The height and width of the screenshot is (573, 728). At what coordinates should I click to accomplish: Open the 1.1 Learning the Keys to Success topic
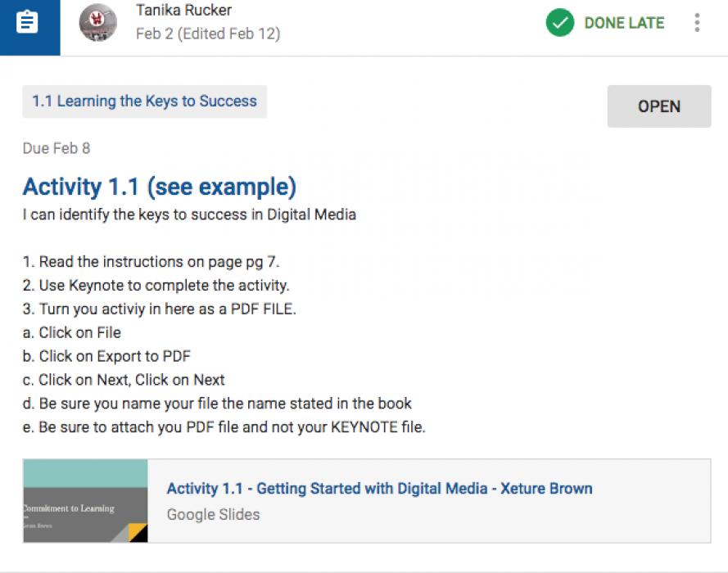click(144, 102)
